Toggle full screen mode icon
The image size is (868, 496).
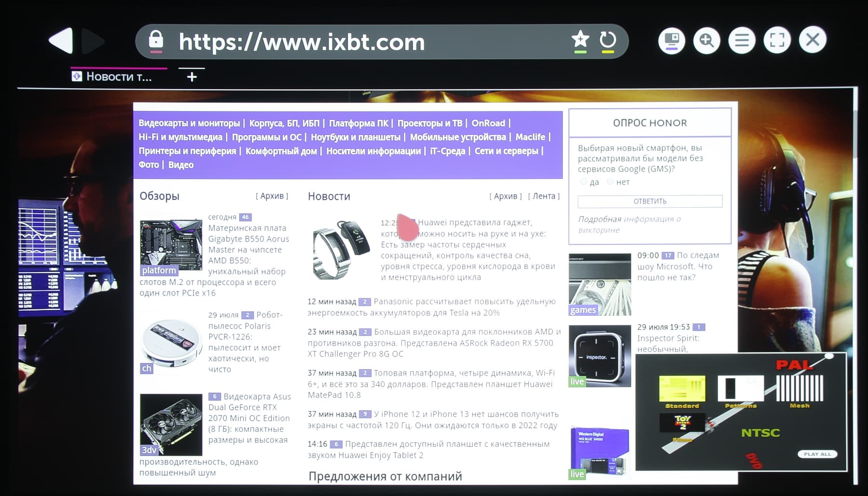point(777,40)
